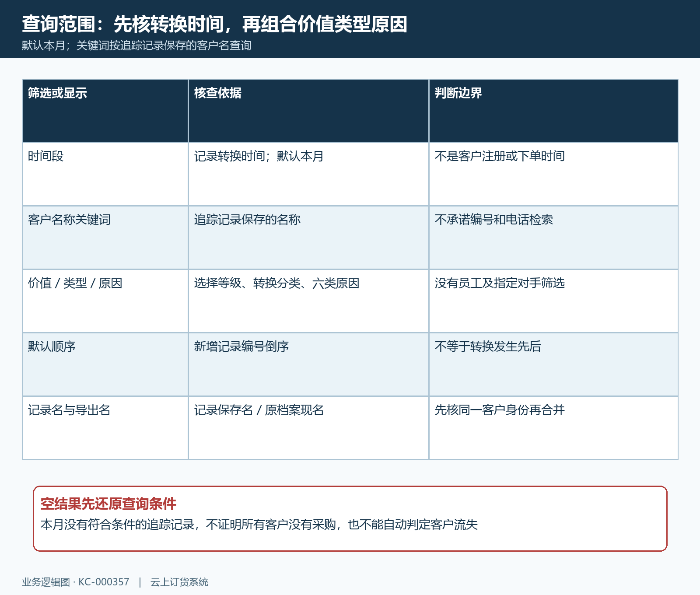700x595 pixels.
Task: Click the cell 选择等级、转换分类、六类原因
Action: [x=308, y=301]
